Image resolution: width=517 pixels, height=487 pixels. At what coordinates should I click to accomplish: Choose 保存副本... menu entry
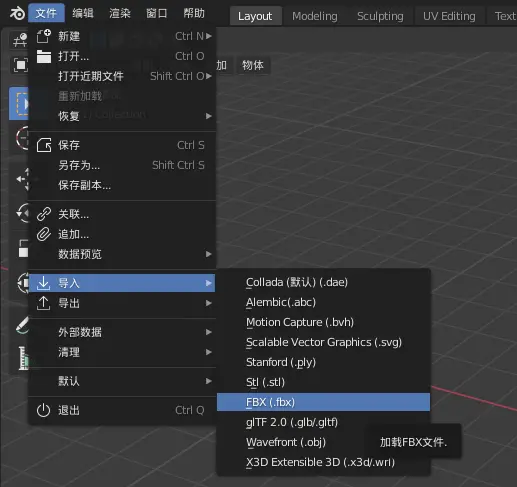coord(122,185)
